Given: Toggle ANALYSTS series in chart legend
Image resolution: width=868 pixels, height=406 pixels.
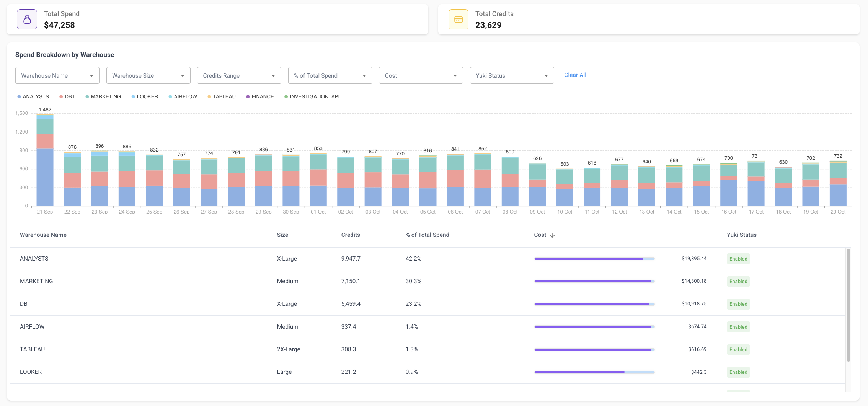Looking at the screenshot, I should (33, 96).
